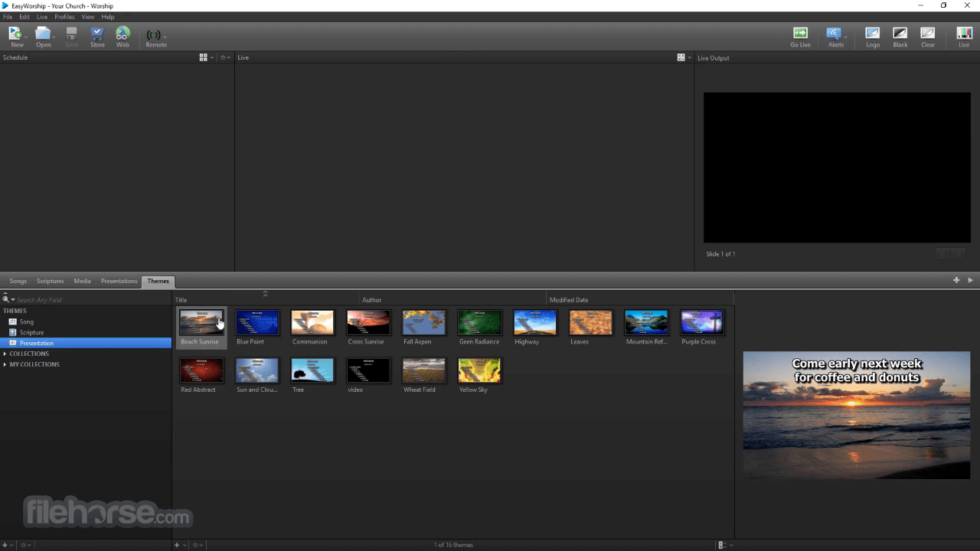This screenshot has height=551, width=980.
Task: Expand the COLLECTIONS tree node
Action: click(5, 354)
